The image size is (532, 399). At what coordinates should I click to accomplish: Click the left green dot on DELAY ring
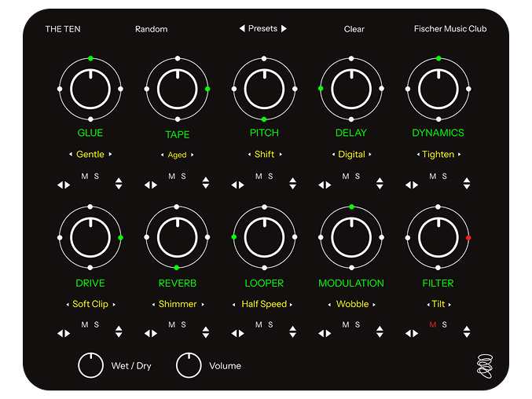click(321, 89)
